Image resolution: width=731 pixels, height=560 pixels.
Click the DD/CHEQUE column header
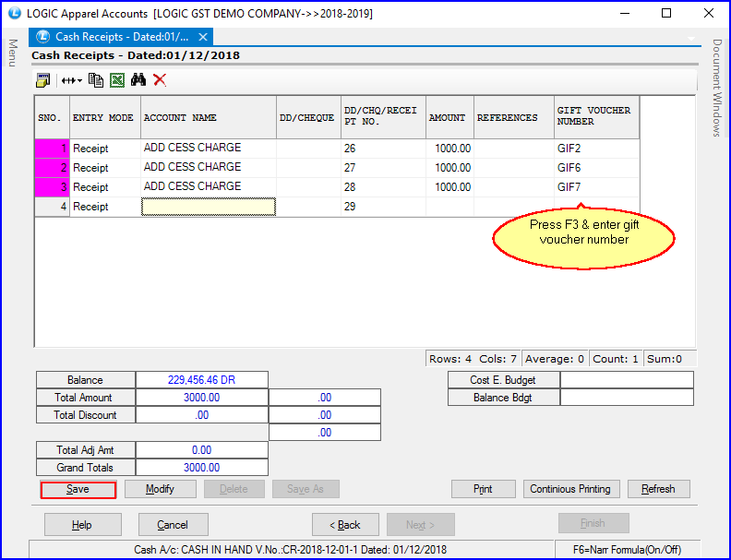click(308, 117)
